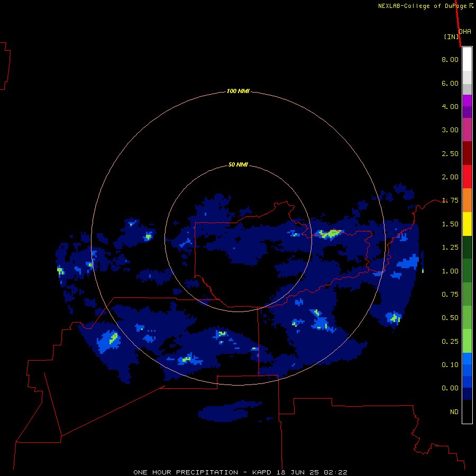Pick the darkest green 1.25 legend swatch
This screenshot has width=476, height=476.
point(467,247)
